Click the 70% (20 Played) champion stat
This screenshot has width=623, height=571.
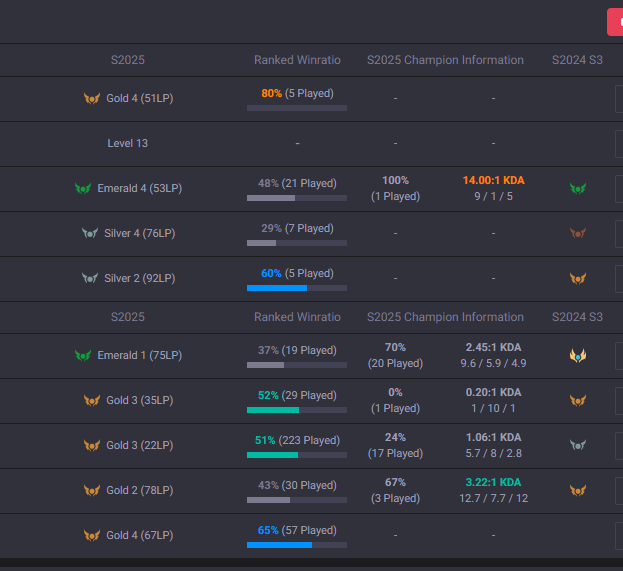click(395, 355)
